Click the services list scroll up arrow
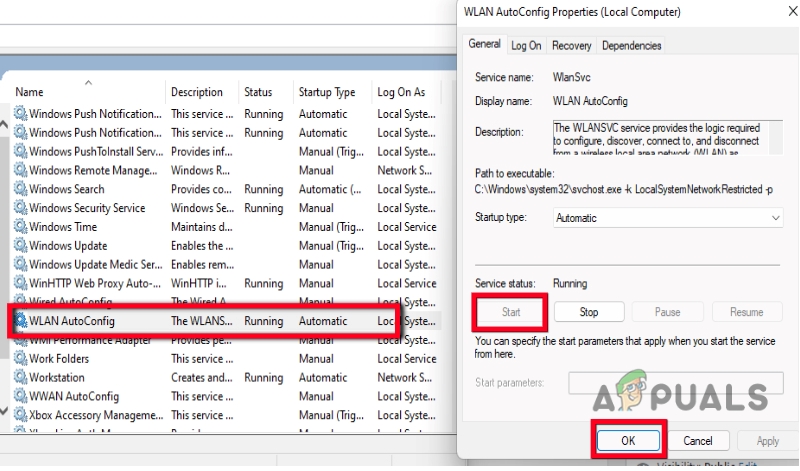Image resolution: width=800 pixels, height=471 pixels. point(4,124)
